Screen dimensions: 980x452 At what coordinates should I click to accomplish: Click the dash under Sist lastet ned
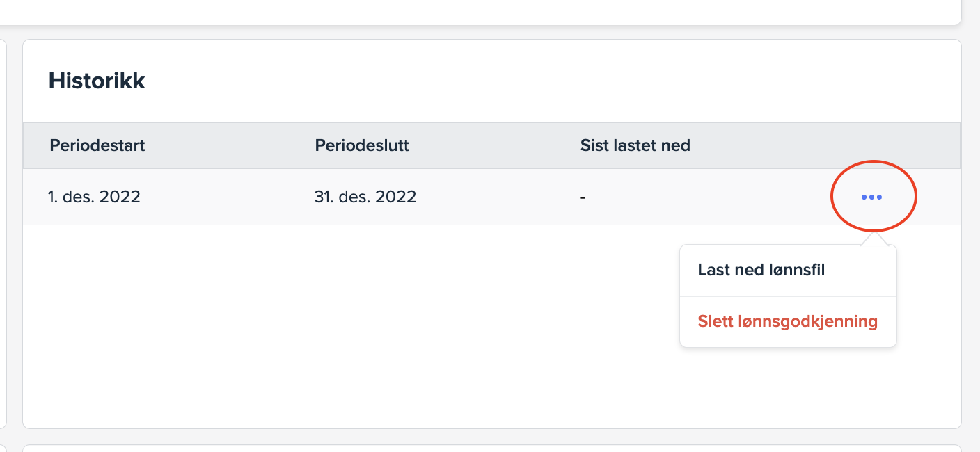coord(583,197)
